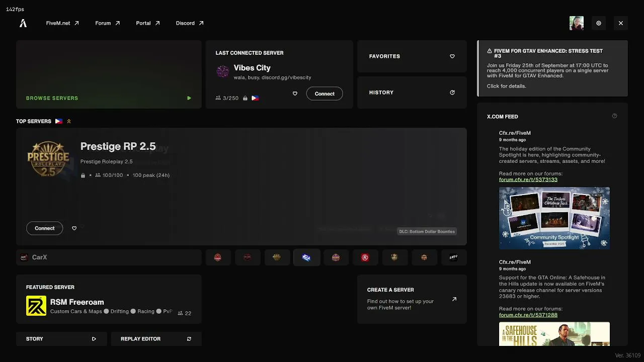Click the Community Spotlight image
Viewport: 644px width, 362px height.
[554, 218]
